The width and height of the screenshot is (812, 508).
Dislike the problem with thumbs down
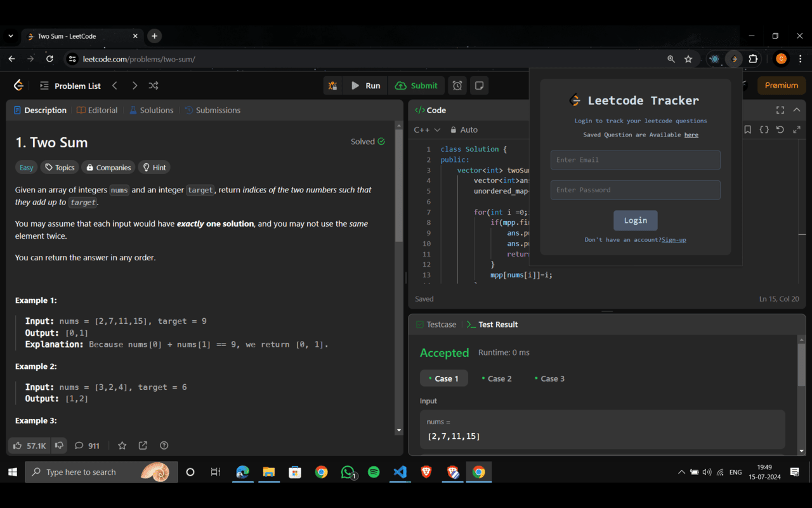(x=59, y=446)
